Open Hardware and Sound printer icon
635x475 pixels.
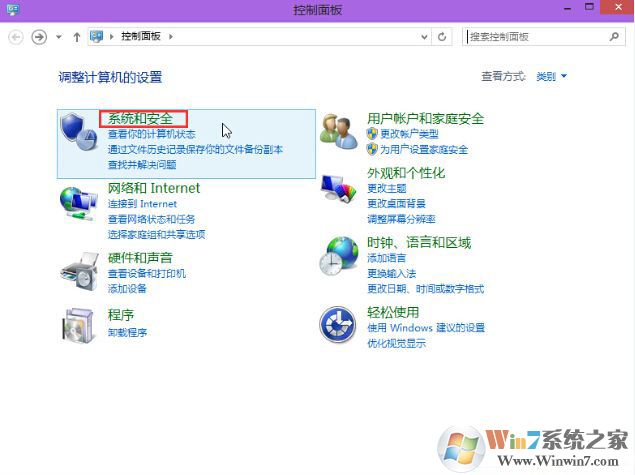point(80,272)
